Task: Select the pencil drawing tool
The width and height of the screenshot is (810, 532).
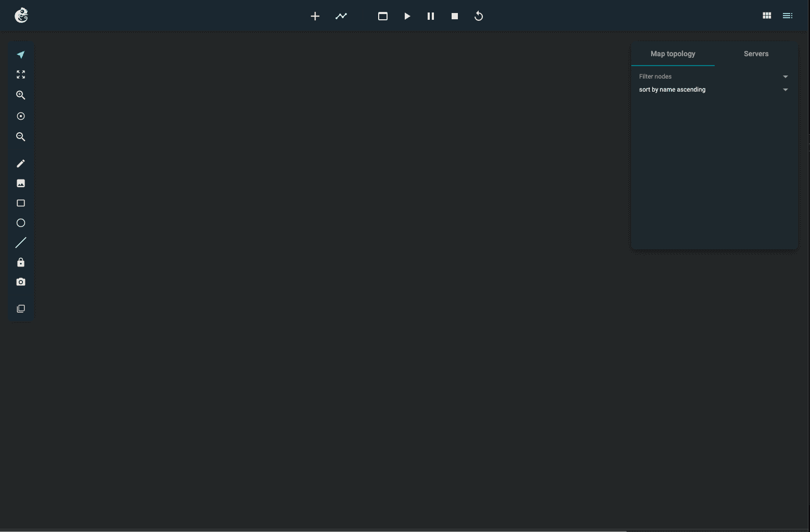Action: (x=21, y=163)
